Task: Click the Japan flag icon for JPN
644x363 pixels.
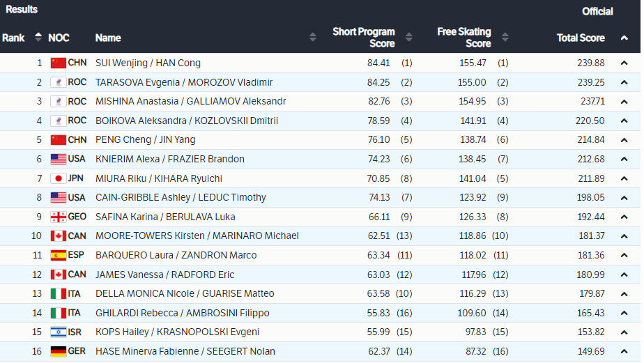Action: (x=59, y=178)
